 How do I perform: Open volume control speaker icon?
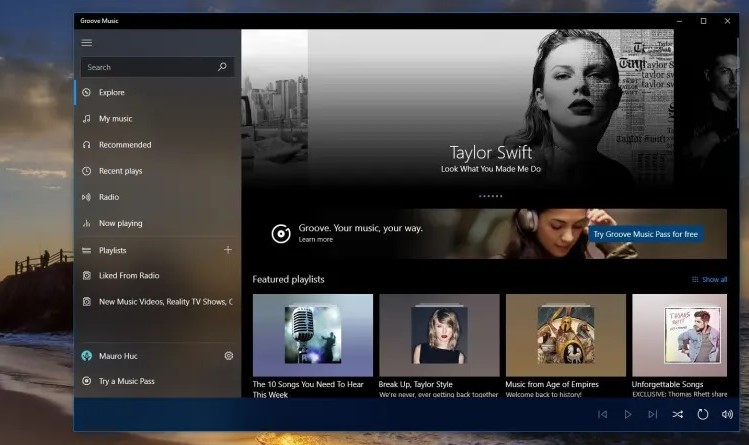tap(727, 414)
